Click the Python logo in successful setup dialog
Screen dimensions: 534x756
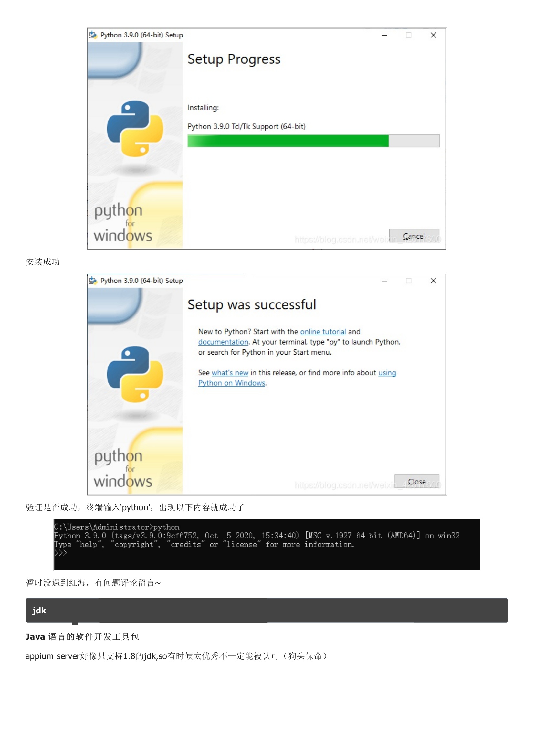(x=135, y=374)
